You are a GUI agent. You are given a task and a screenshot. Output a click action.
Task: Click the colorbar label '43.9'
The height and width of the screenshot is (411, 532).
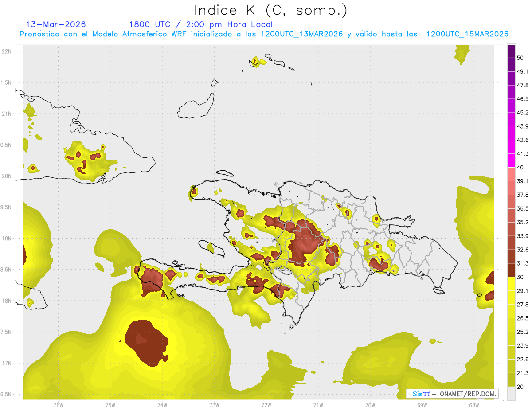523,126
